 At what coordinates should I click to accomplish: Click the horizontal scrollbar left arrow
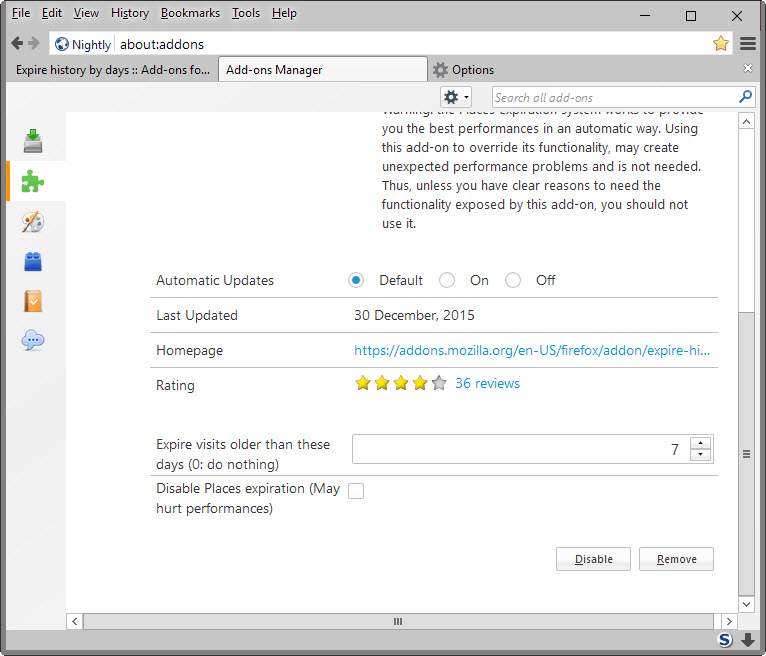[74, 621]
